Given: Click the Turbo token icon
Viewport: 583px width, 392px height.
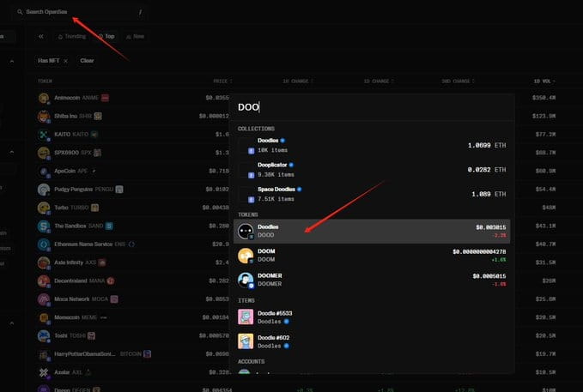Looking at the screenshot, I should (44, 208).
